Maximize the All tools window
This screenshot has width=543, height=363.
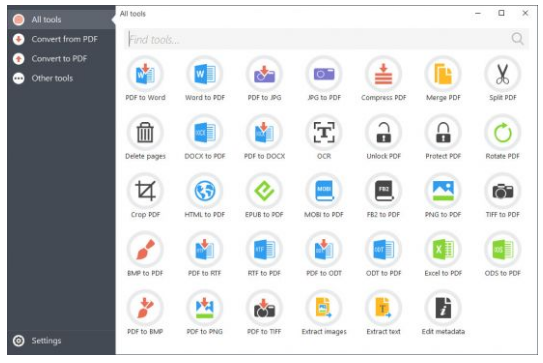click(x=501, y=13)
